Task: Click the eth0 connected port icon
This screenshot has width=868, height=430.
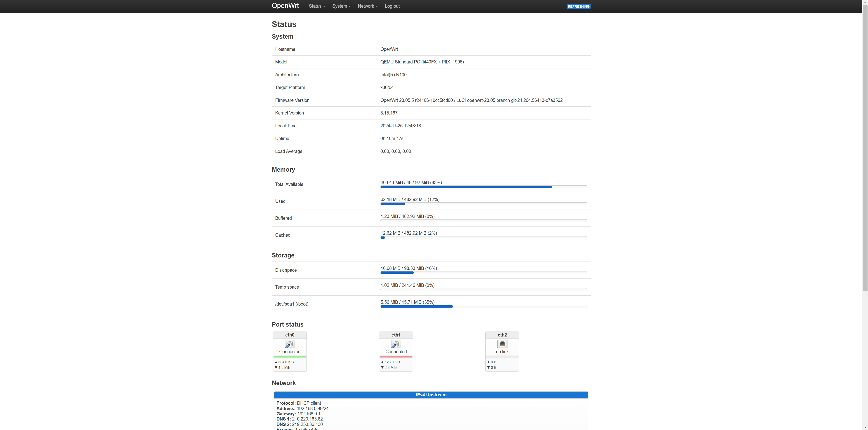Action: pos(289,344)
